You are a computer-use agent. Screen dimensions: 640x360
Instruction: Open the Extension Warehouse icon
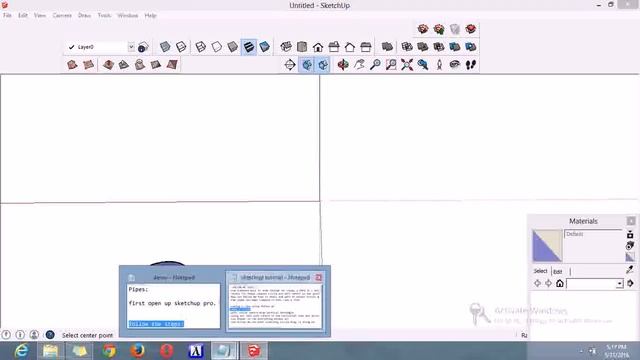471,29
